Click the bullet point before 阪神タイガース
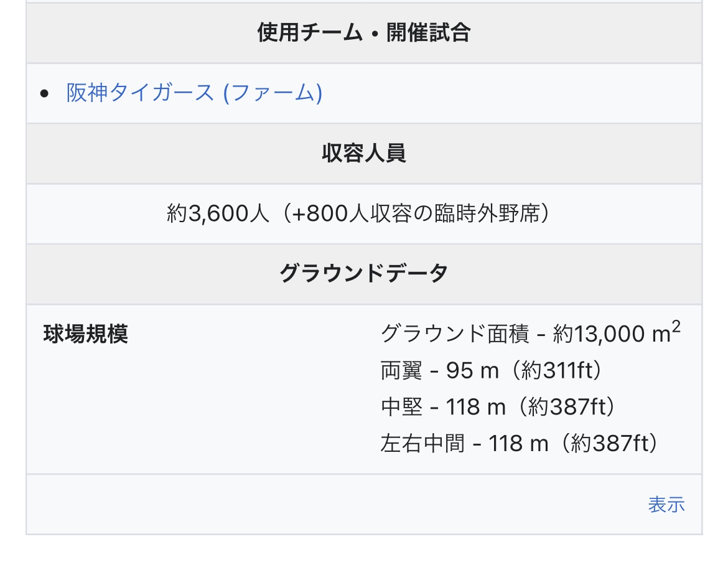728x570 pixels. click(44, 94)
